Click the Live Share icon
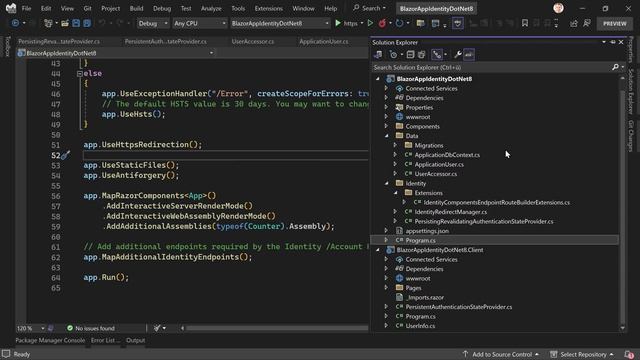The image size is (640, 360). (573, 23)
